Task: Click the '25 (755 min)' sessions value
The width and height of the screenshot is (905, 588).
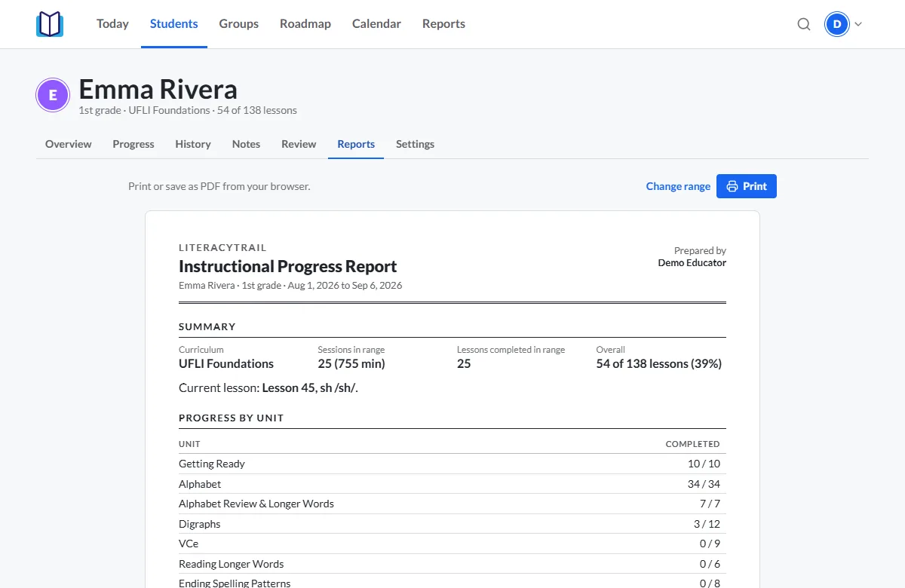Action: pos(351,363)
